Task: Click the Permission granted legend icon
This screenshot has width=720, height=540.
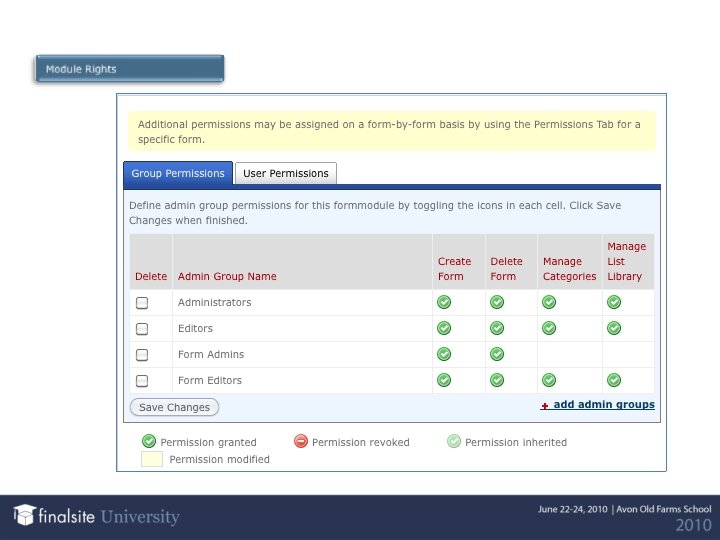Action: (x=149, y=441)
